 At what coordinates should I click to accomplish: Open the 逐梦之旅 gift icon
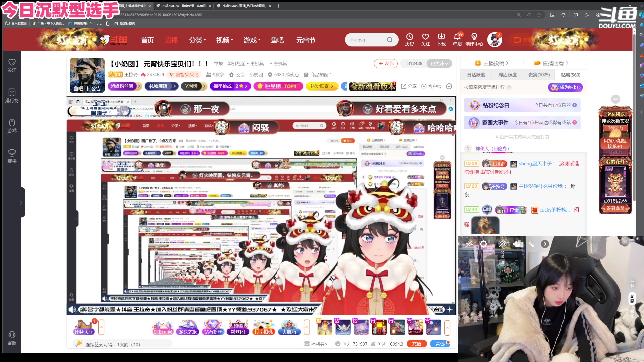point(188,327)
